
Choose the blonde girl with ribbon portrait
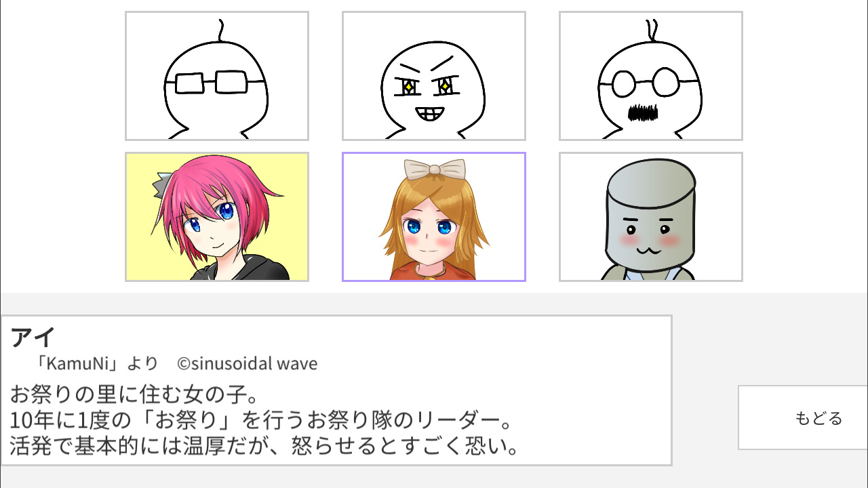(x=434, y=217)
